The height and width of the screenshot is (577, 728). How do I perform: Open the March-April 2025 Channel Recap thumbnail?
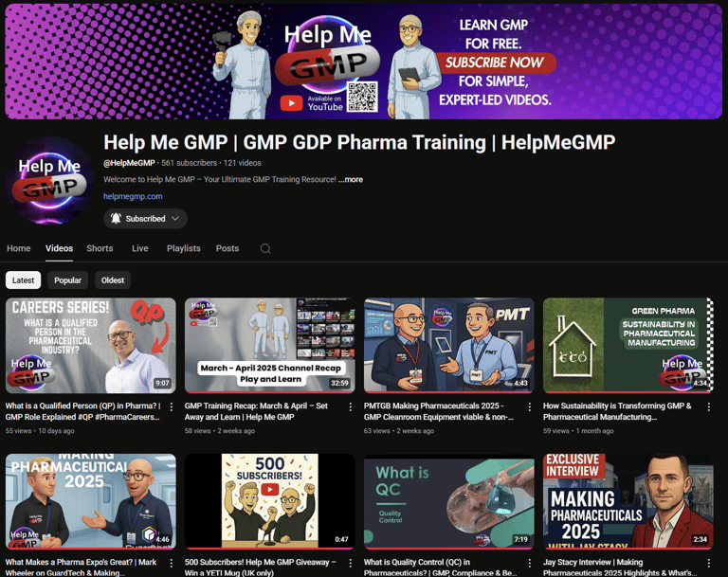270,346
